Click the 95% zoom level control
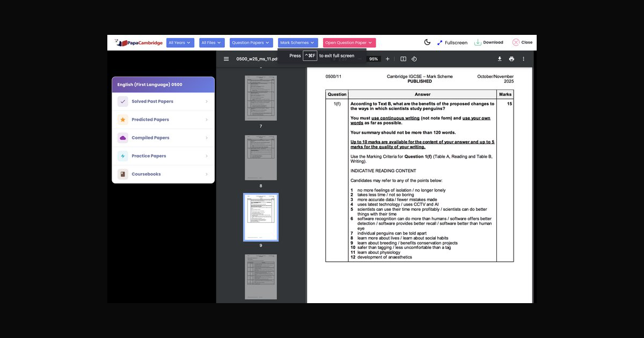 click(373, 59)
